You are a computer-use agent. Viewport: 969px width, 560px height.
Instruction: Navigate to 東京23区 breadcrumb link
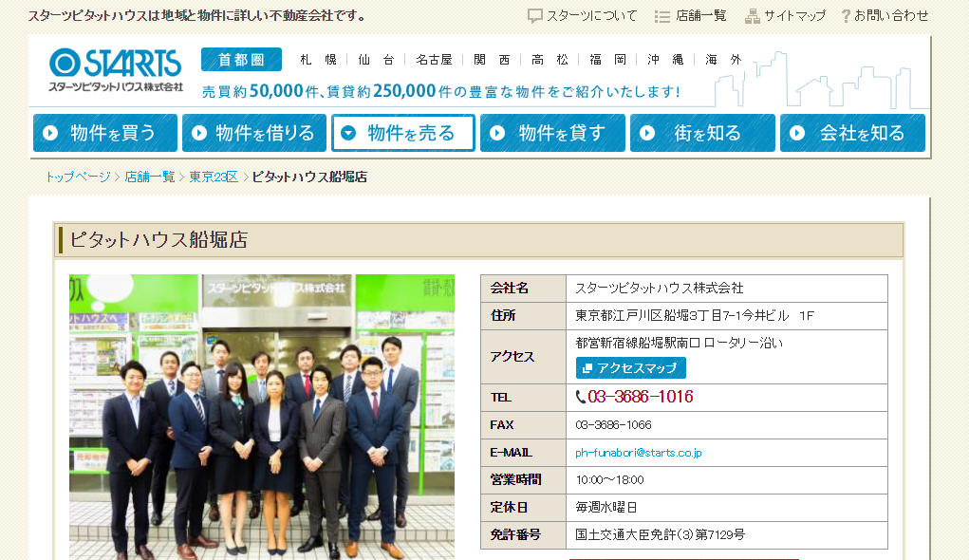[x=214, y=177]
